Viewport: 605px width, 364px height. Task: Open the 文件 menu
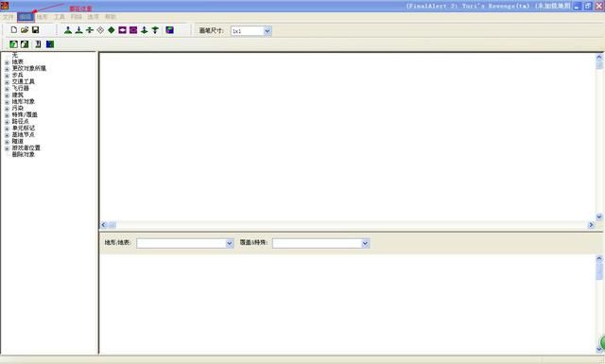(x=9, y=17)
